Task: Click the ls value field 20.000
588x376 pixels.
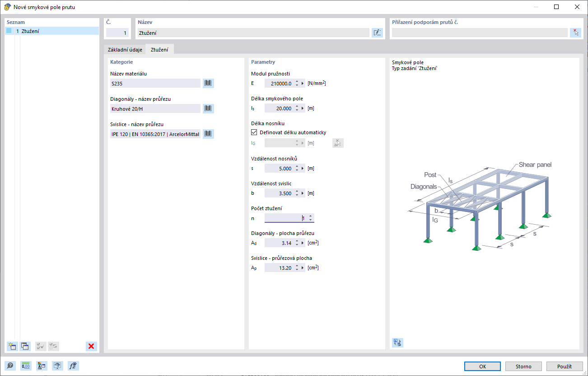Action: 279,108
